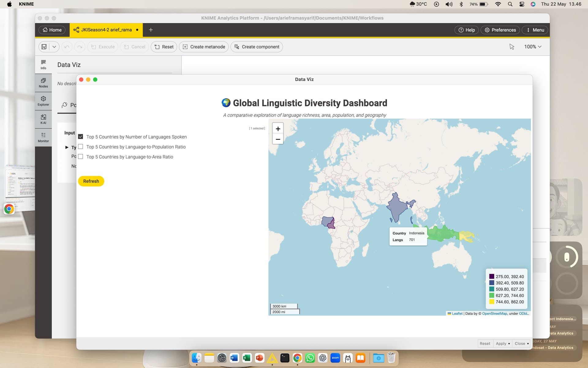This screenshot has height=368, width=588.
Task: Open the Explorer sidebar panel
Action: 43,101
